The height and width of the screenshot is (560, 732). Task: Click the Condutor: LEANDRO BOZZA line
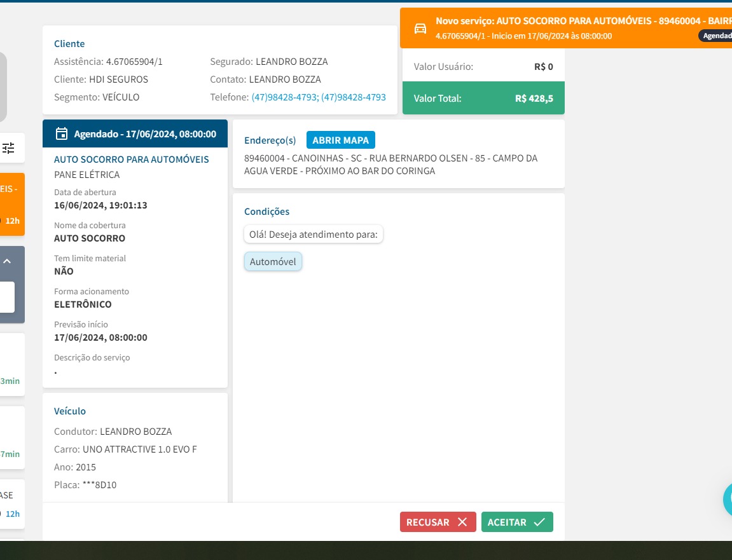click(x=113, y=431)
